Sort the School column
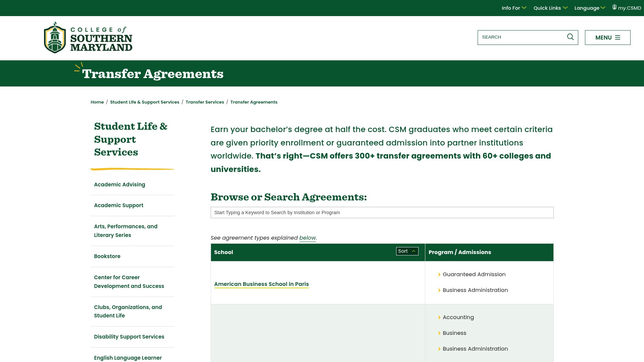644x362 pixels. (x=407, y=251)
